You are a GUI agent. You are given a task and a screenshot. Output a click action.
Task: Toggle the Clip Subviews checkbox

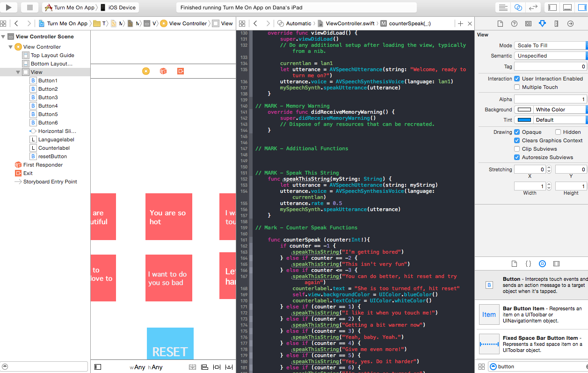pyautogui.click(x=517, y=149)
